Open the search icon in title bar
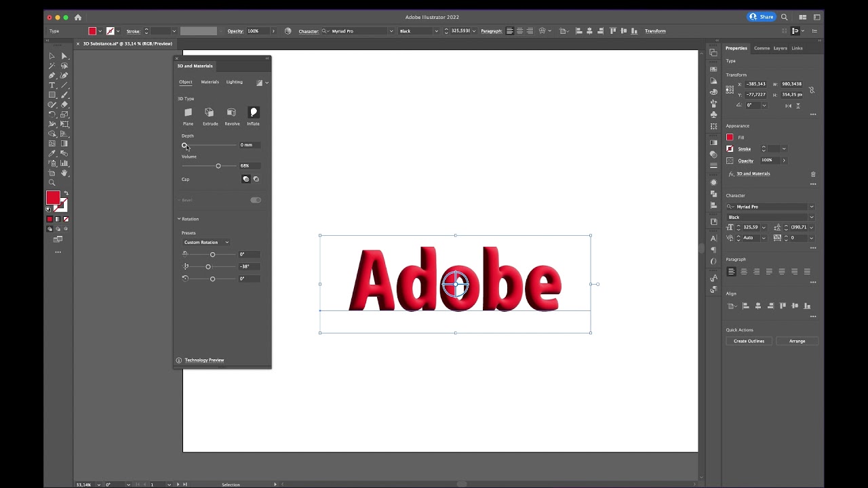This screenshot has height=488, width=868. coord(785,17)
